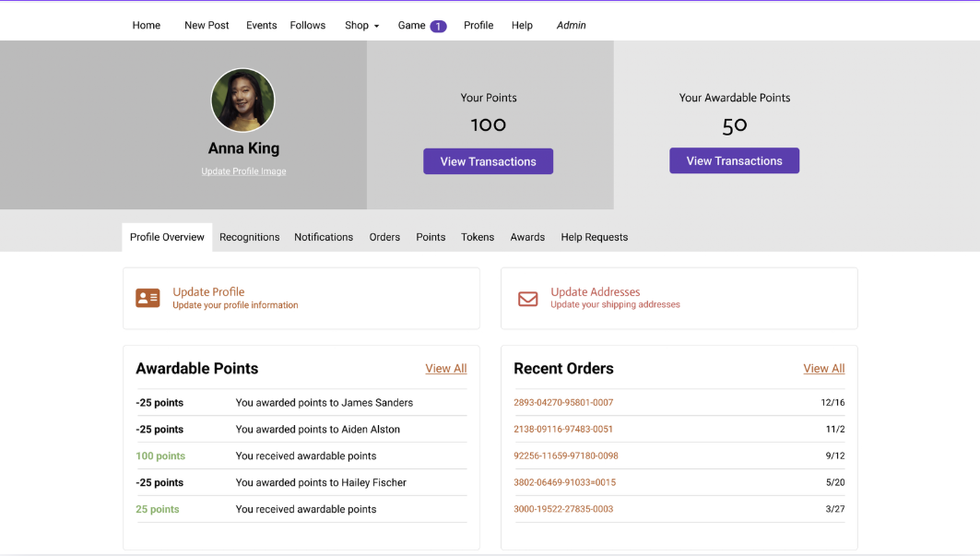This screenshot has height=556, width=980.
Task: Open the Notifications tab
Action: pos(324,237)
